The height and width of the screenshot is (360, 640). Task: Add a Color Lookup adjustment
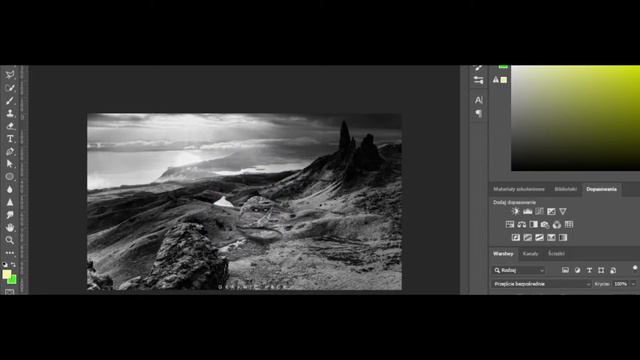pos(569,224)
